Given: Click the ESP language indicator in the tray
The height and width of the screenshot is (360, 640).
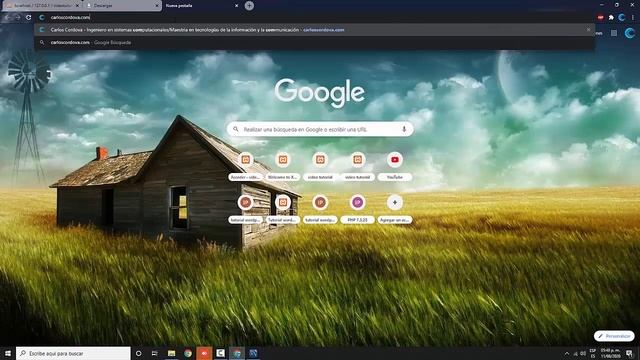Looking at the screenshot, I should pos(593,353).
